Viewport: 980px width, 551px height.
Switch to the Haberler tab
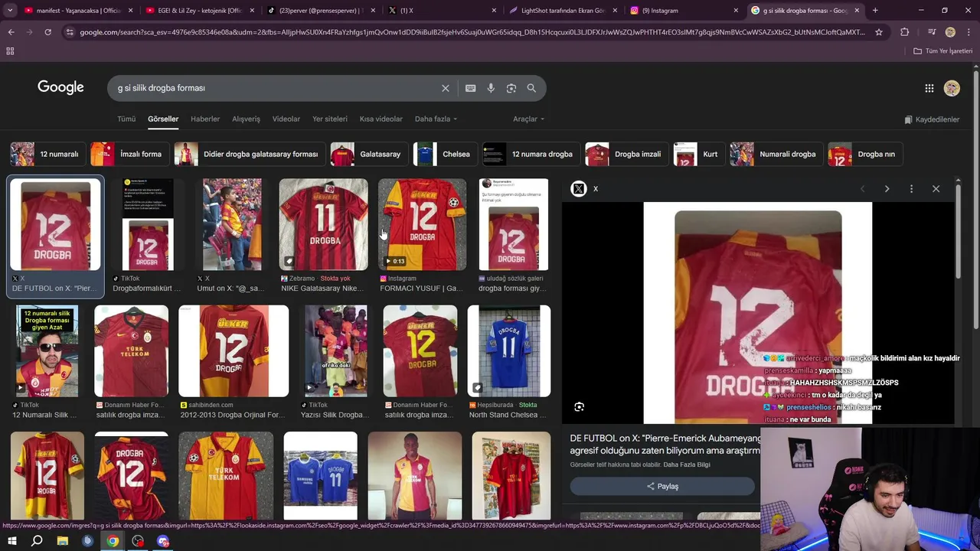(x=205, y=119)
